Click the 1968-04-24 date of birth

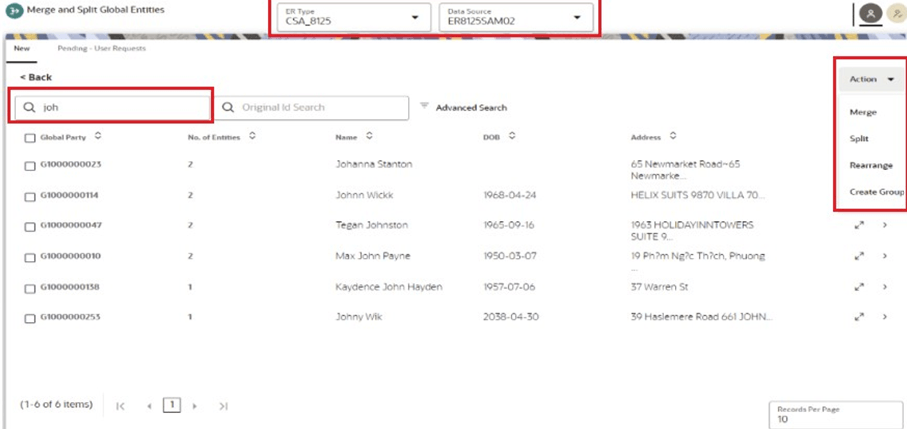click(510, 195)
